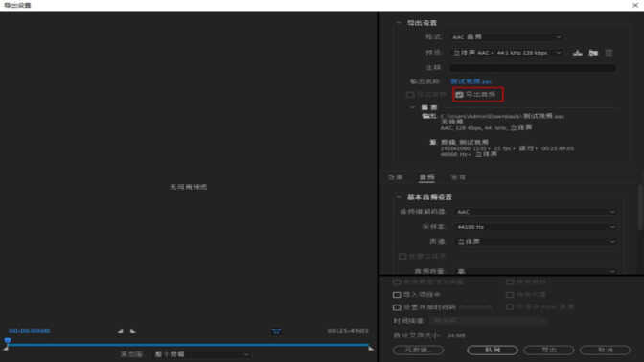The height and width of the screenshot is (362, 644).
Task: Click the settings panel vertical scrollbar
Action: point(641,207)
